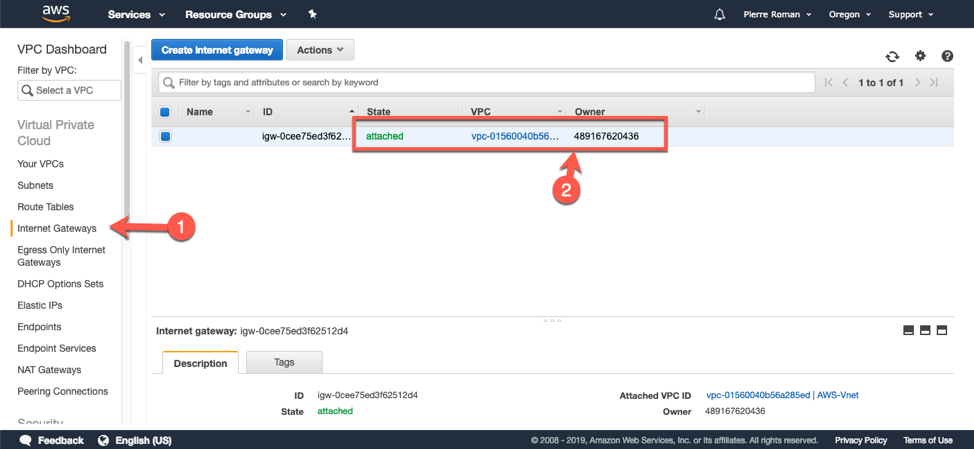
Task: Minimize the details pane to bottom
Action: [908, 330]
